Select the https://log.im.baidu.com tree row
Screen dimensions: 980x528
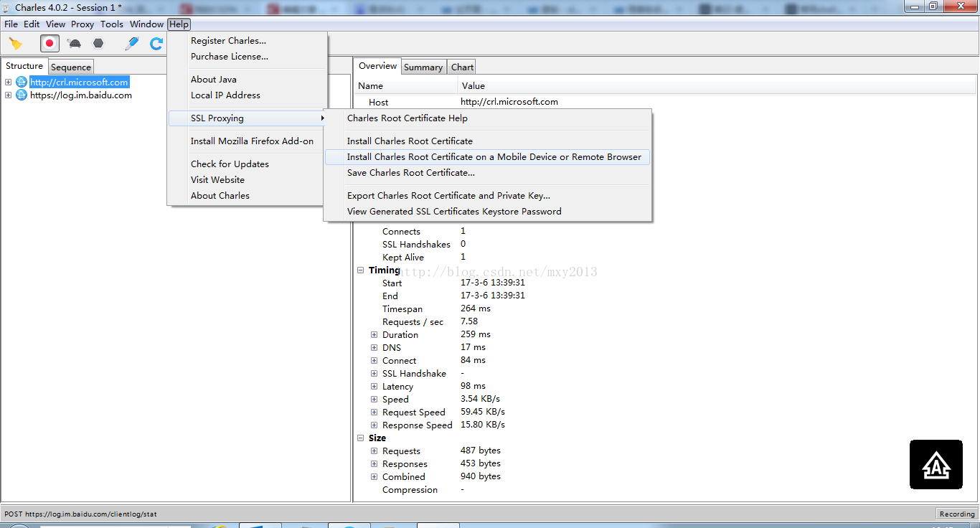point(81,95)
